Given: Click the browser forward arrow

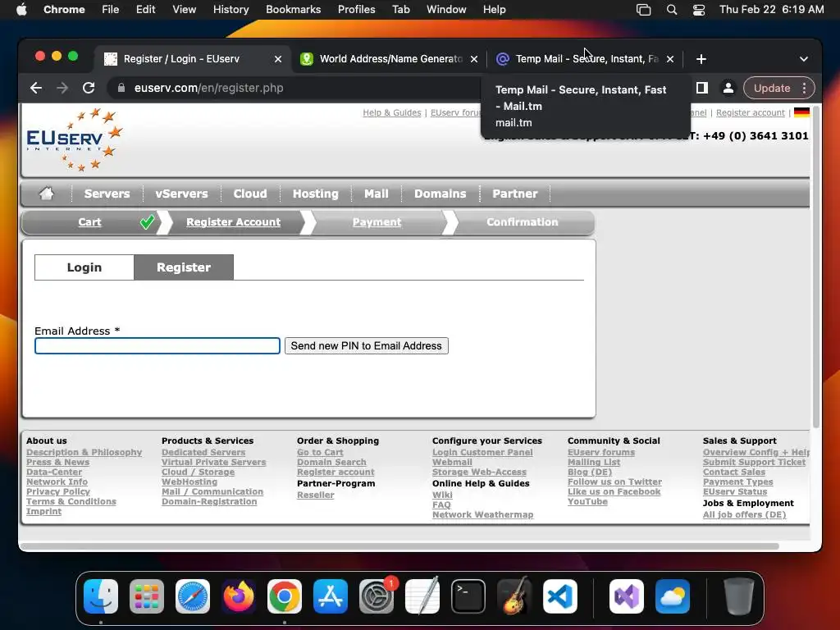Looking at the screenshot, I should [x=62, y=88].
